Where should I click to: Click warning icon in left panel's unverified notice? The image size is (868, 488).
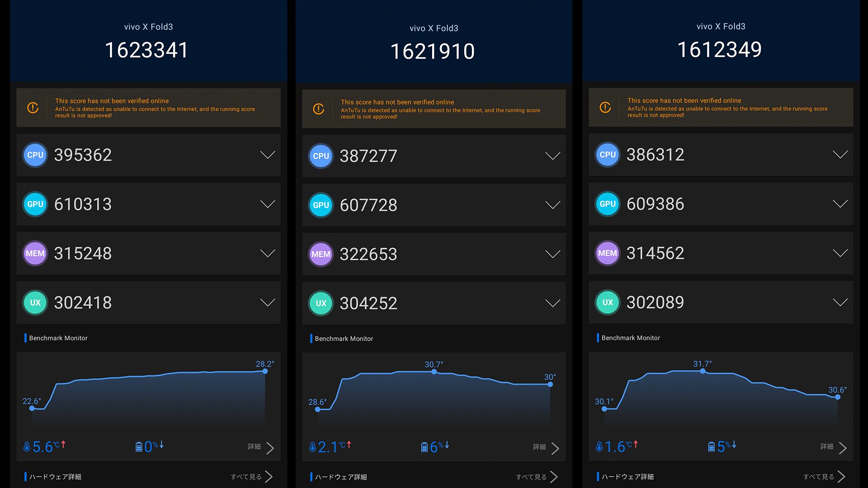click(x=33, y=108)
